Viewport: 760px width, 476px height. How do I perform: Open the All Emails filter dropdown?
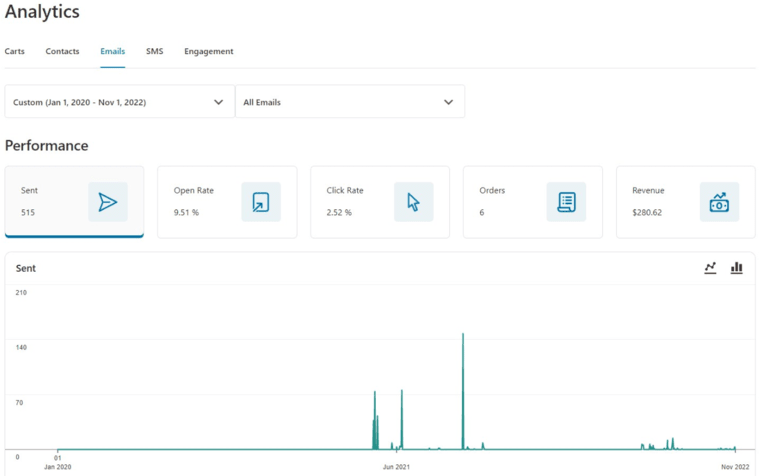[350, 102]
